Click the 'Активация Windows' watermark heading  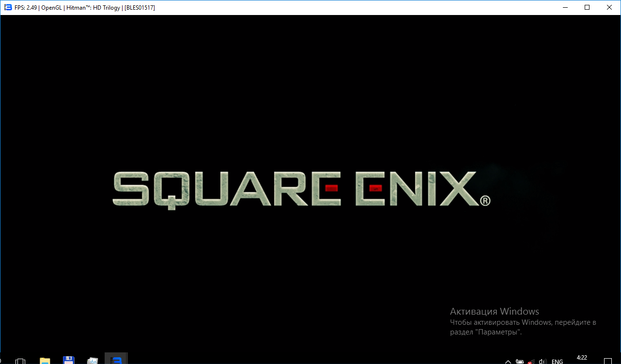point(494,311)
